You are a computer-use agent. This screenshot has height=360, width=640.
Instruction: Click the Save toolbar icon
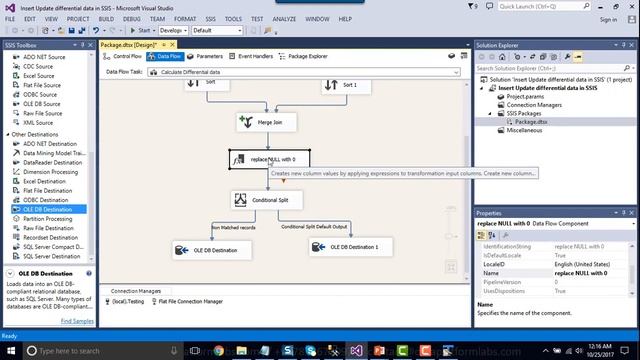(x=71, y=31)
